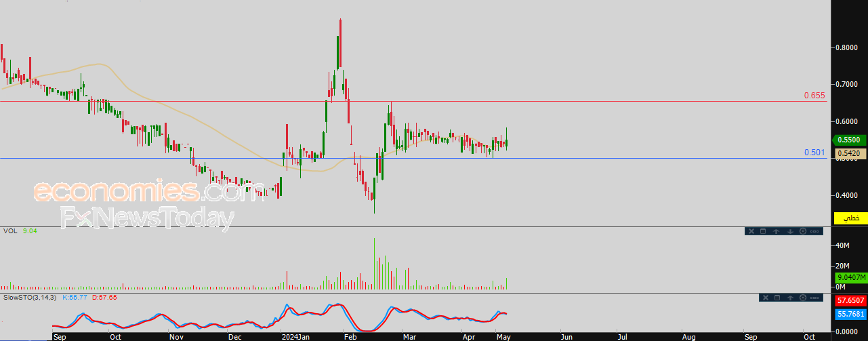The height and width of the screenshot is (341, 868).
Task: Click the green 9.04 volume reading
Action: (30, 231)
